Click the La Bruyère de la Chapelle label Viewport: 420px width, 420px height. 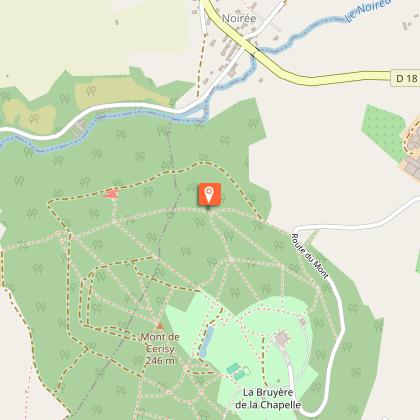268,399
